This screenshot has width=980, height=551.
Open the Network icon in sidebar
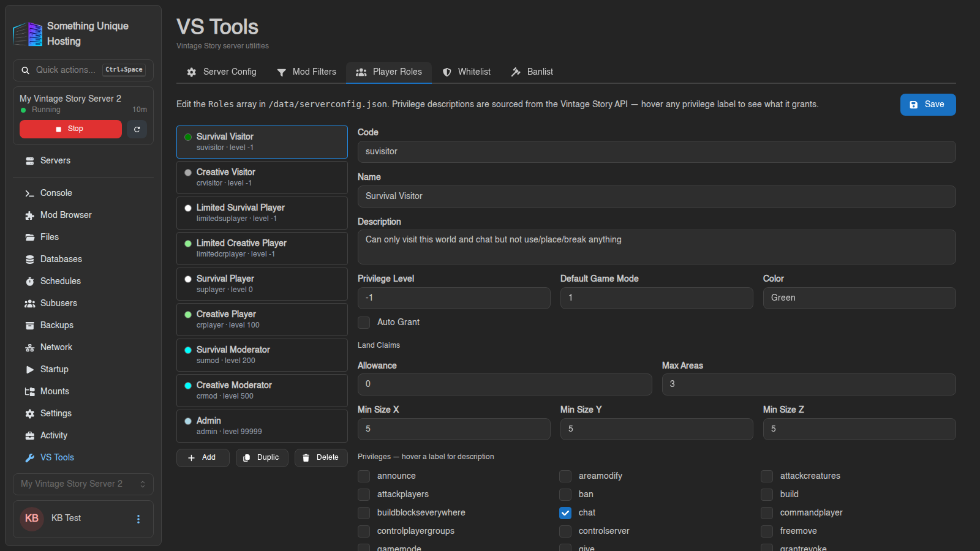click(x=29, y=348)
